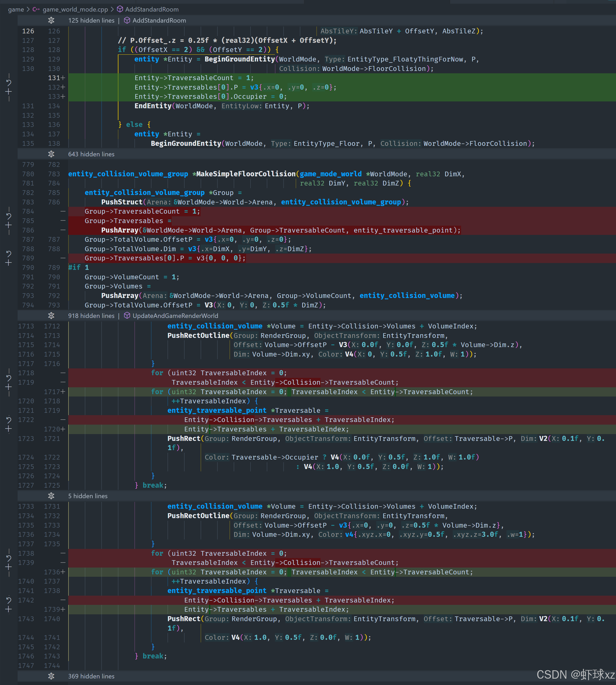This screenshot has width=616, height=685.
Task: Stage the removed lines 784-786 change
Action: click(x=9, y=225)
